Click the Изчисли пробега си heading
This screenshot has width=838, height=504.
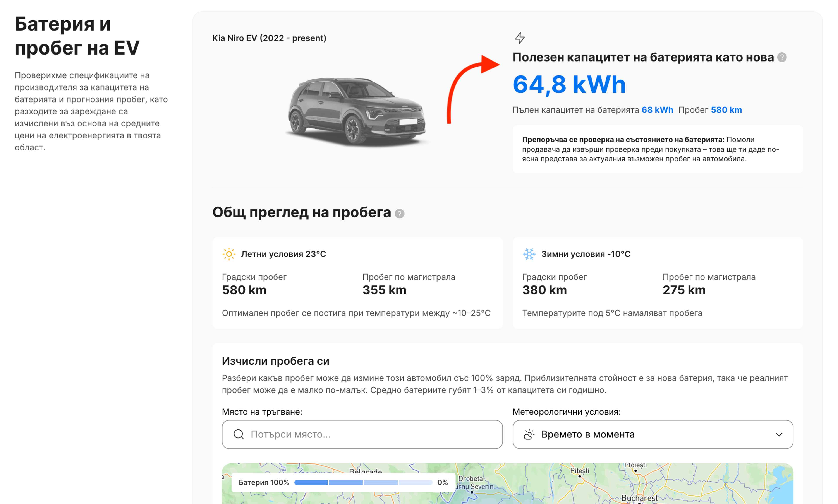276,361
